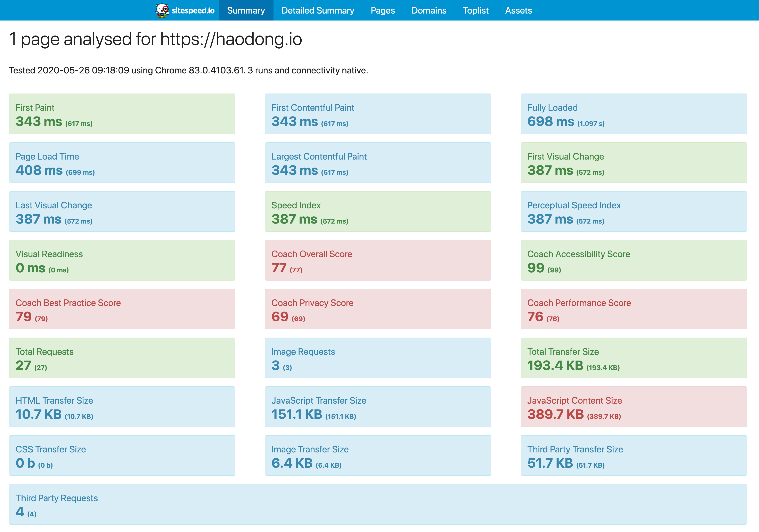Viewport: 759px width, 532px height.
Task: Click the Fully Loaded metric title
Action: pos(552,107)
